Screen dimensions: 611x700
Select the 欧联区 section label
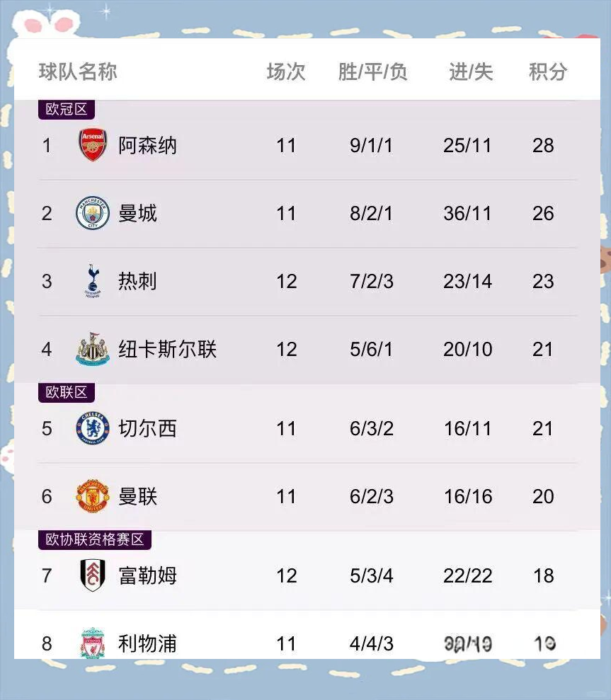click(66, 391)
